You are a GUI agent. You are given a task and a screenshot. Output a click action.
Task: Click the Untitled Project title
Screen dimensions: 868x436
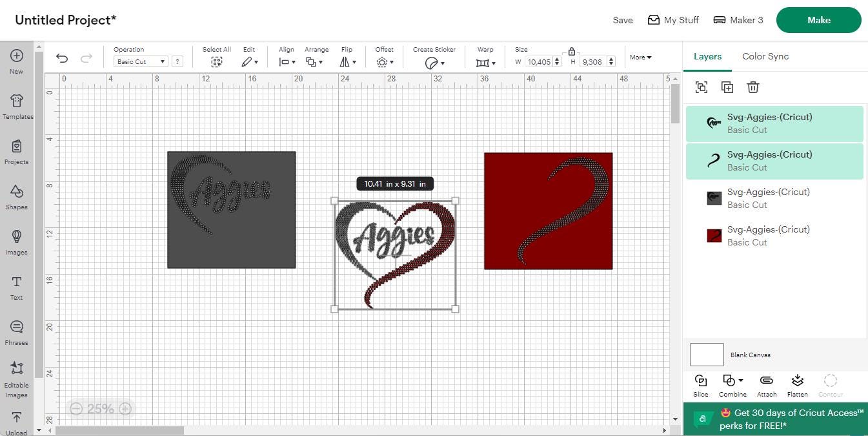(66, 20)
